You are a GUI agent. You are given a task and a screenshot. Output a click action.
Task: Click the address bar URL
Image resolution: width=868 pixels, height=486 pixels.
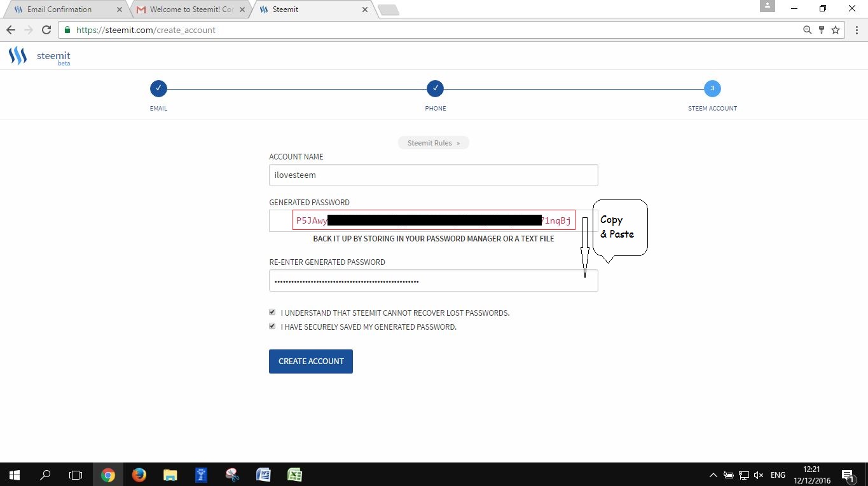click(x=146, y=30)
